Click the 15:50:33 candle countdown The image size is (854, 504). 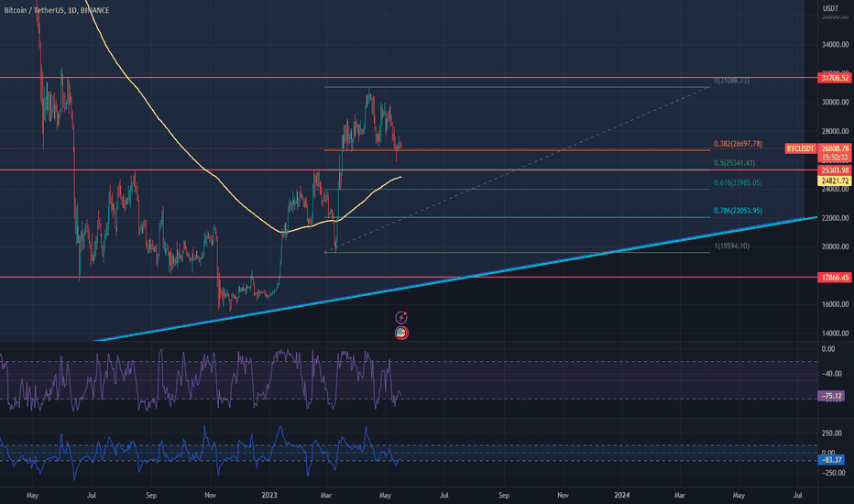click(x=835, y=157)
